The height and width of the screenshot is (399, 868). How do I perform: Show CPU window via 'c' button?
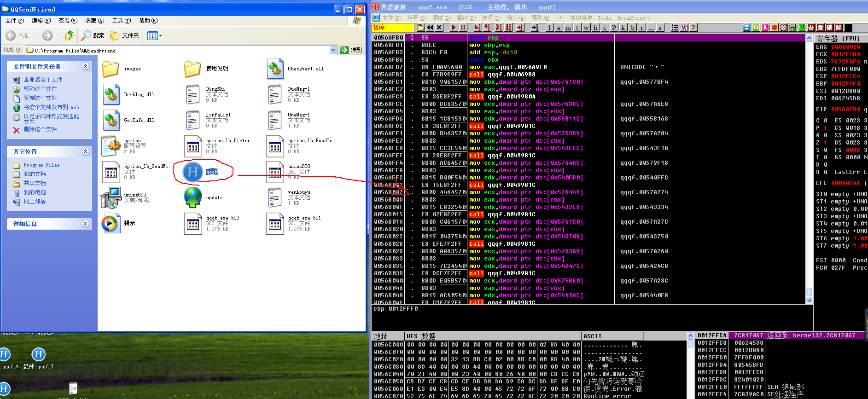click(x=605, y=28)
